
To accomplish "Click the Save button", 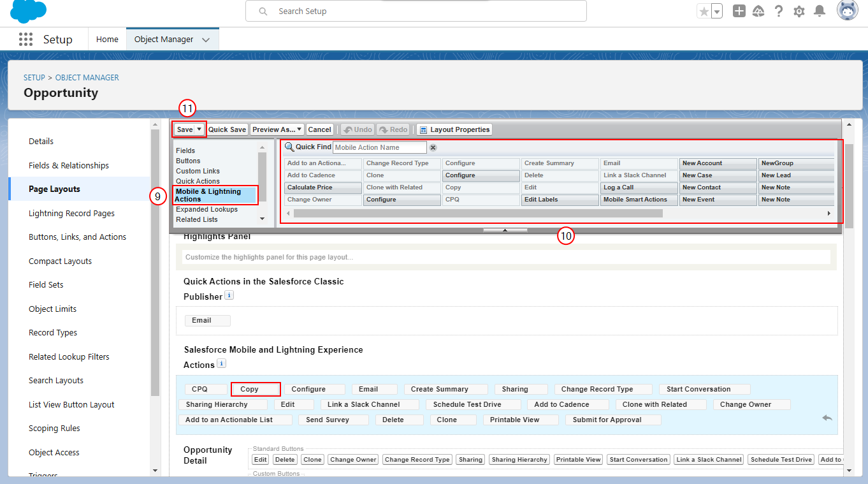I will click(184, 129).
